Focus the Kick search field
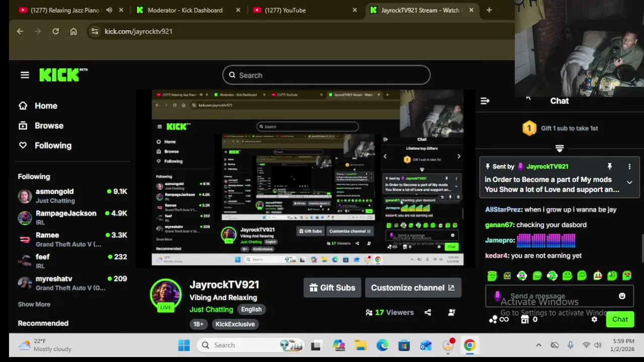The image size is (644, 362). [327, 75]
